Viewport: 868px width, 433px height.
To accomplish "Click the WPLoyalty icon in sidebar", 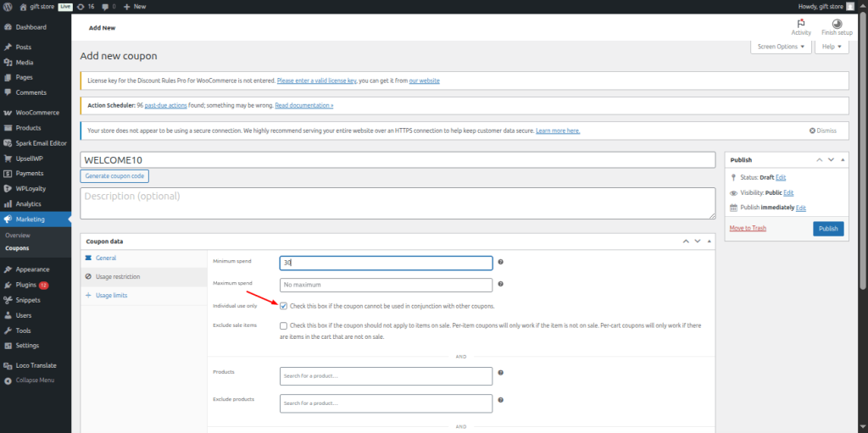I will click(8, 188).
